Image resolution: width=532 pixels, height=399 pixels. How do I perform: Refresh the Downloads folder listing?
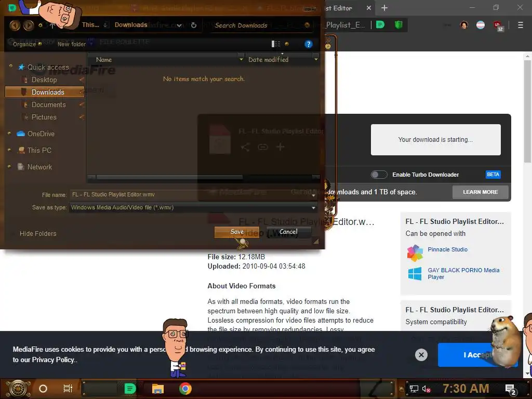point(194,25)
